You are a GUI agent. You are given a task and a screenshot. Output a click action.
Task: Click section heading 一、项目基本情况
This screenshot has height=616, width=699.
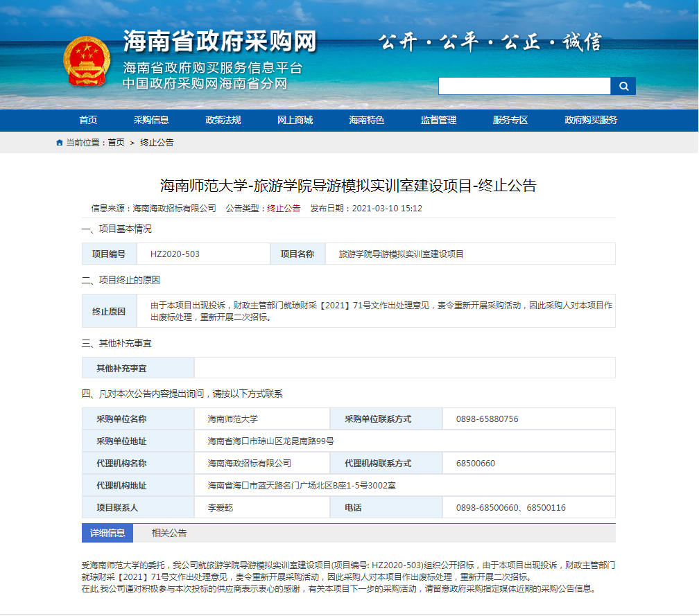click(116, 229)
